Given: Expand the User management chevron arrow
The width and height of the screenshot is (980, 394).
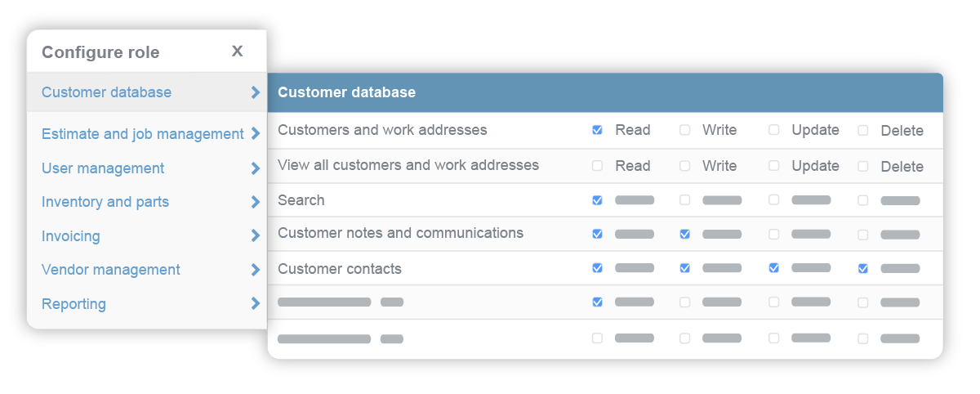Looking at the screenshot, I should tap(256, 168).
